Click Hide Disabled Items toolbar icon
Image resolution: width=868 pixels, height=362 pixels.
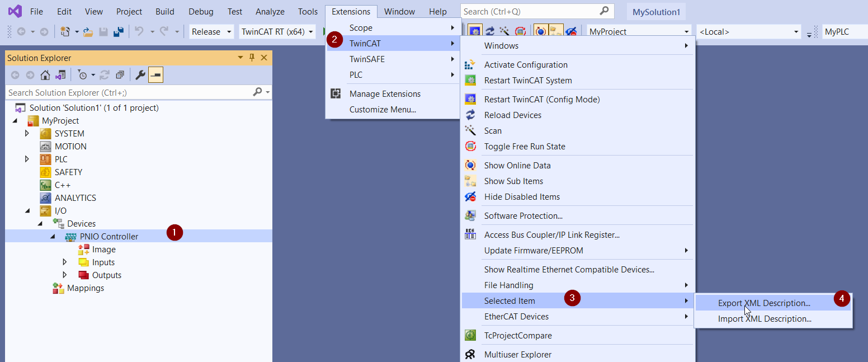pos(571,31)
